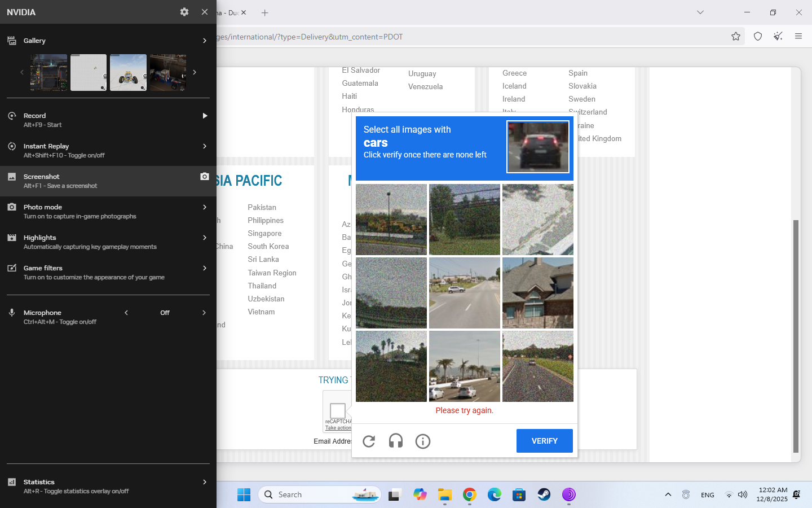Switch Microphone mode with the left arrow

click(126, 313)
